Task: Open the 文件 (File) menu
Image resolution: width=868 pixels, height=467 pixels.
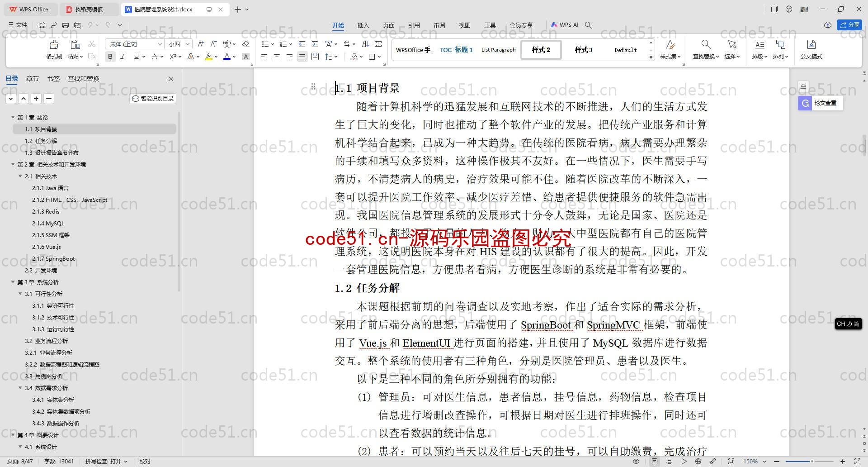Action: click(x=18, y=25)
